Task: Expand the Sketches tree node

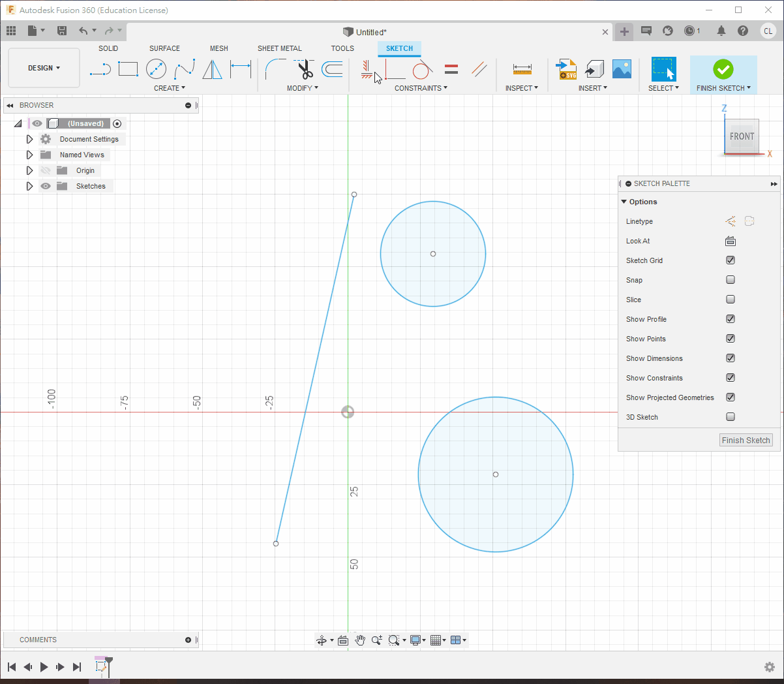Action: (29, 186)
